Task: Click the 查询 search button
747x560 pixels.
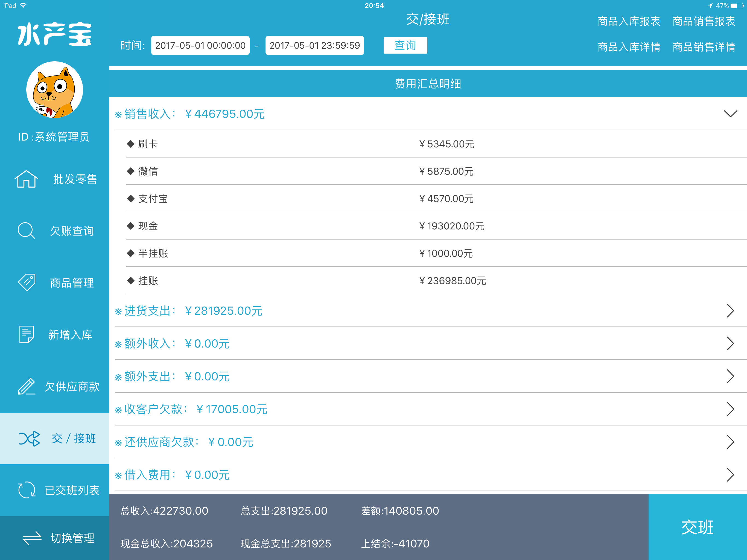Action: pyautogui.click(x=405, y=45)
